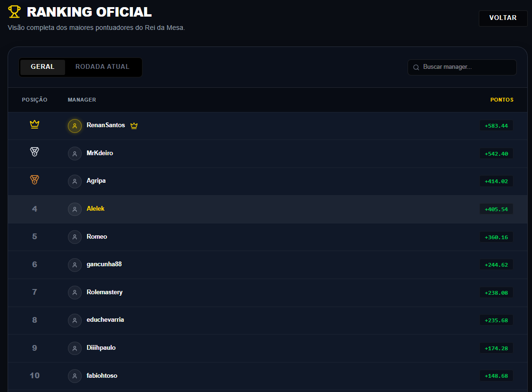Click the RANKING OFICIAL page title
This screenshot has width=532, height=392.
pos(89,12)
